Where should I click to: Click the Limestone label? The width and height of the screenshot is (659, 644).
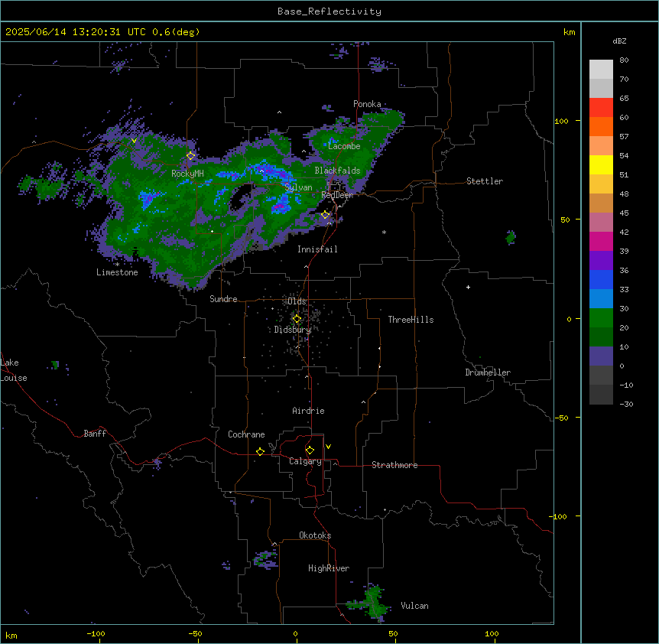[x=117, y=272]
